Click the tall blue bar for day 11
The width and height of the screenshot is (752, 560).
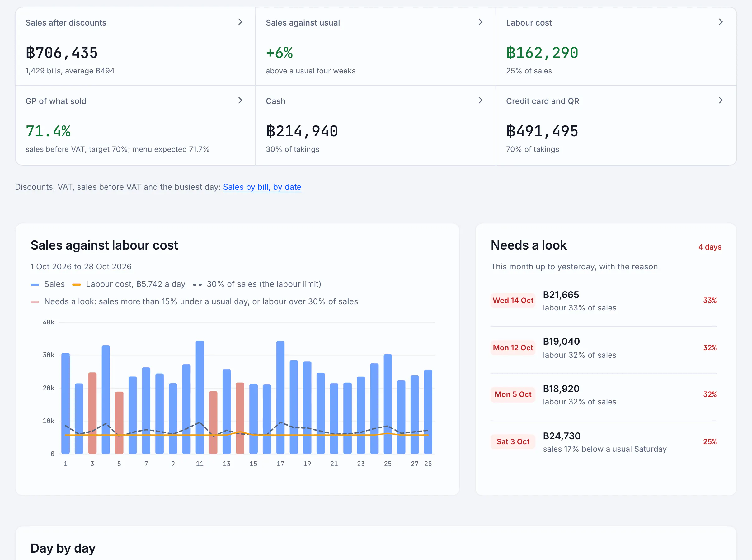[x=200, y=397]
